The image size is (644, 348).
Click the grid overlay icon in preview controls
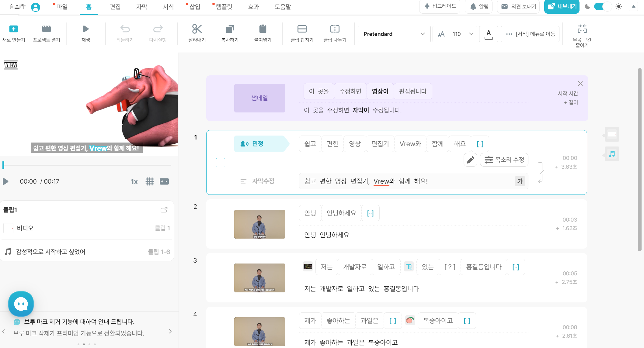149,181
